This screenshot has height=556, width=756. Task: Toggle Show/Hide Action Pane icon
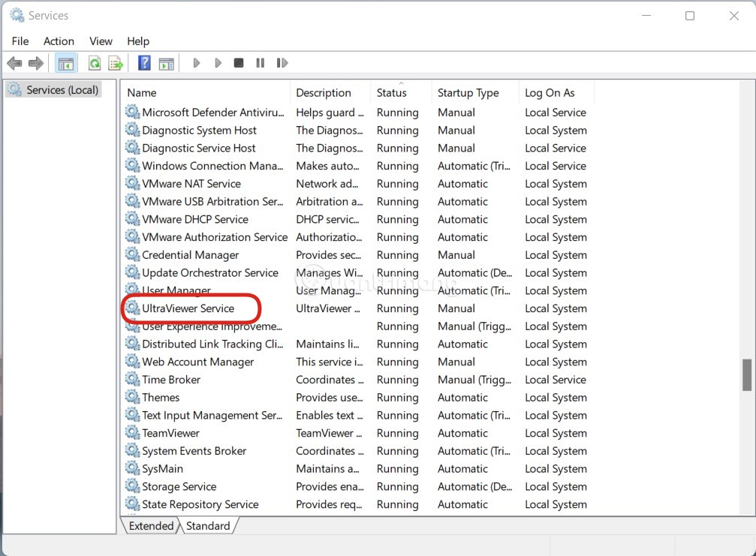[x=167, y=63]
